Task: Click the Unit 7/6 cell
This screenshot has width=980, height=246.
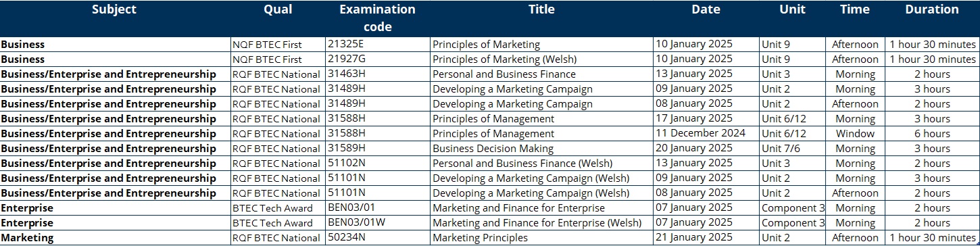Action: pos(792,148)
